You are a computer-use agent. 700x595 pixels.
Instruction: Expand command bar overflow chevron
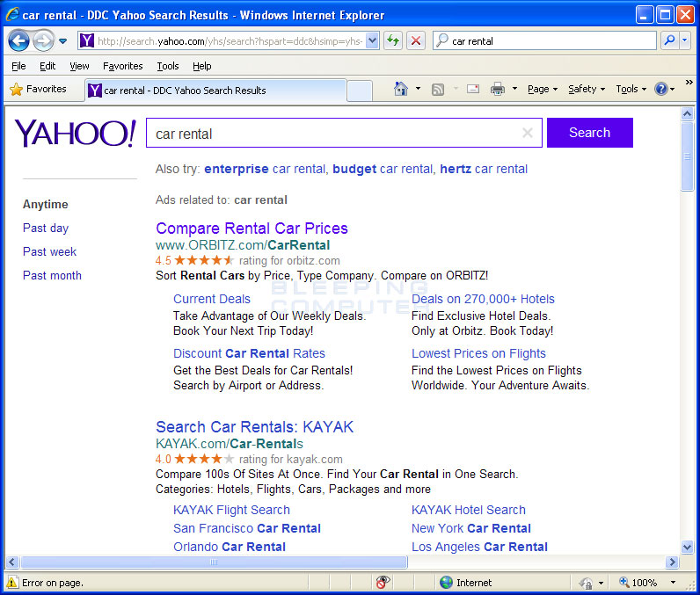pos(689,82)
